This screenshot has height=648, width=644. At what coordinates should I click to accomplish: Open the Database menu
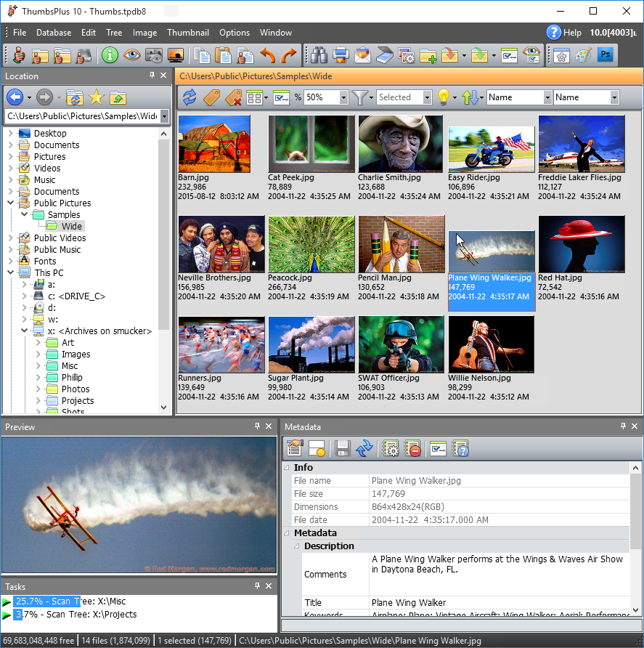[54, 33]
